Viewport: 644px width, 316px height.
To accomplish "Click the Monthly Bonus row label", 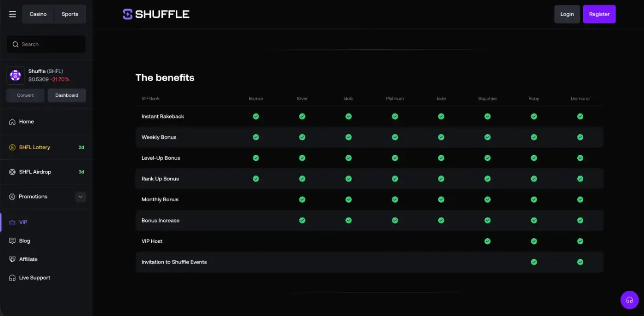I will pos(160,199).
